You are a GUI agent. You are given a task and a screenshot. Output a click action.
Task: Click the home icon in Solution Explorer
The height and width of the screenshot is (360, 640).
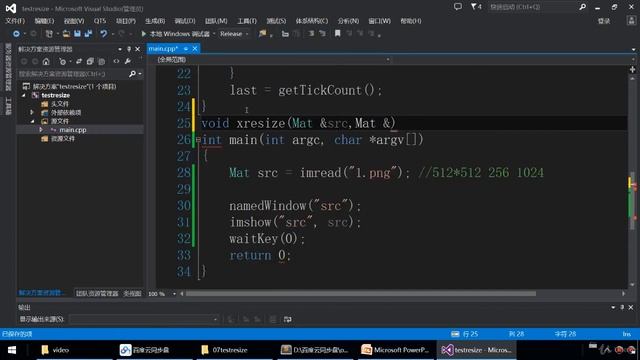click(x=46, y=61)
